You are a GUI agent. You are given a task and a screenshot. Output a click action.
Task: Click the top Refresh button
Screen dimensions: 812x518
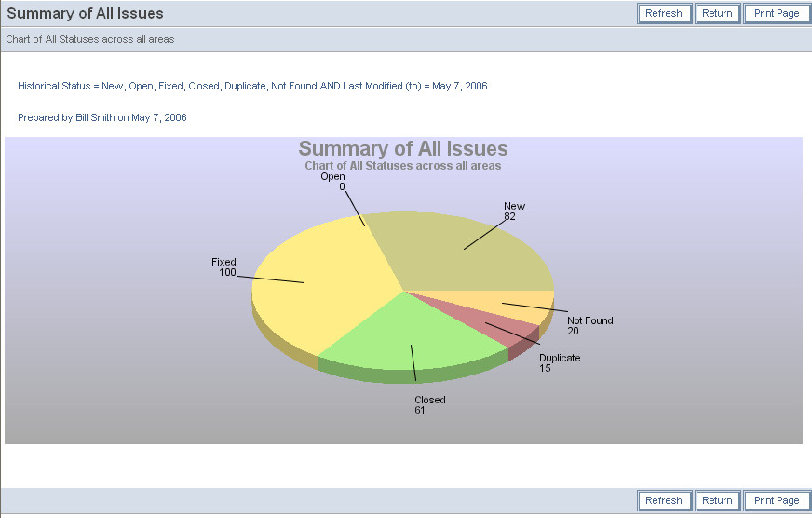pyautogui.click(x=664, y=13)
